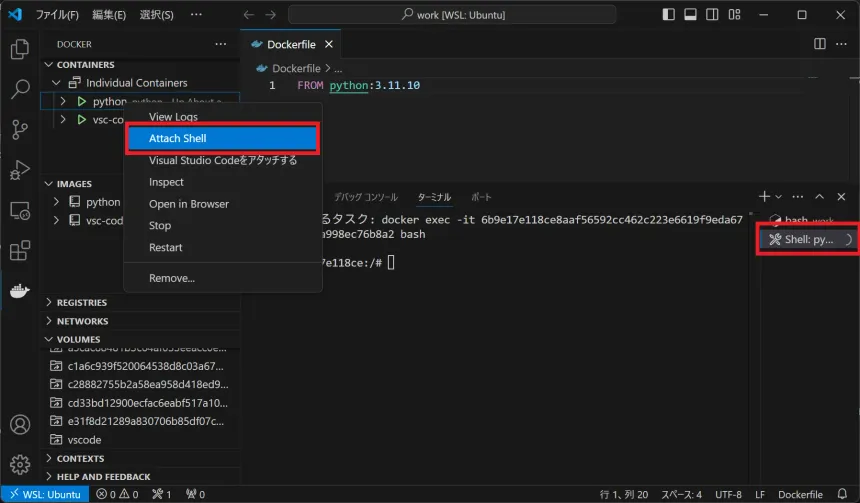
Task: Open the Explorer view in activity bar
Action: (x=19, y=48)
